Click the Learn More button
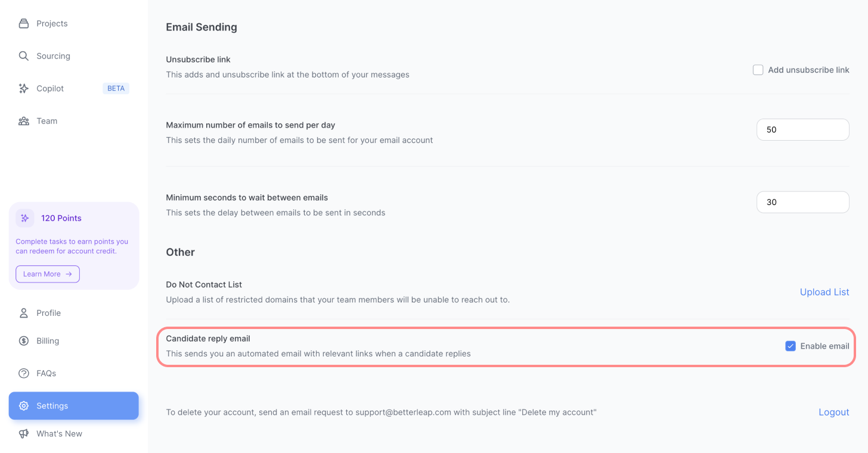 [48, 274]
